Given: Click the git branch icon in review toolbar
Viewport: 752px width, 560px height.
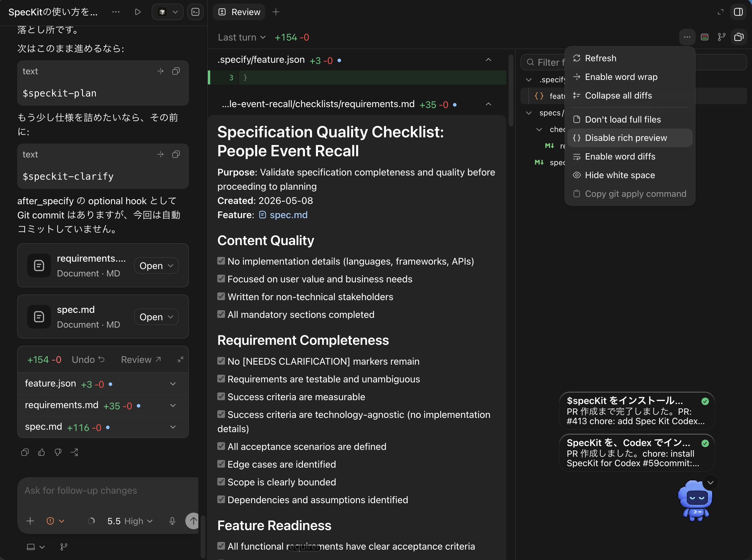Looking at the screenshot, I should tap(722, 37).
